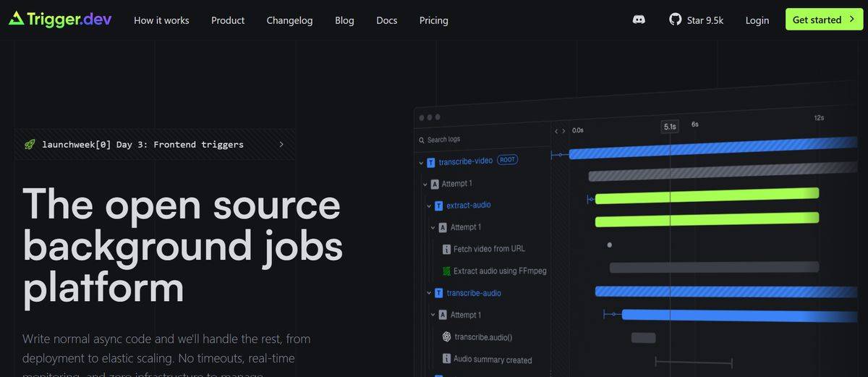868x377 pixels.
Task: Select the Fetch video from URL log
Action: coord(489,249)
